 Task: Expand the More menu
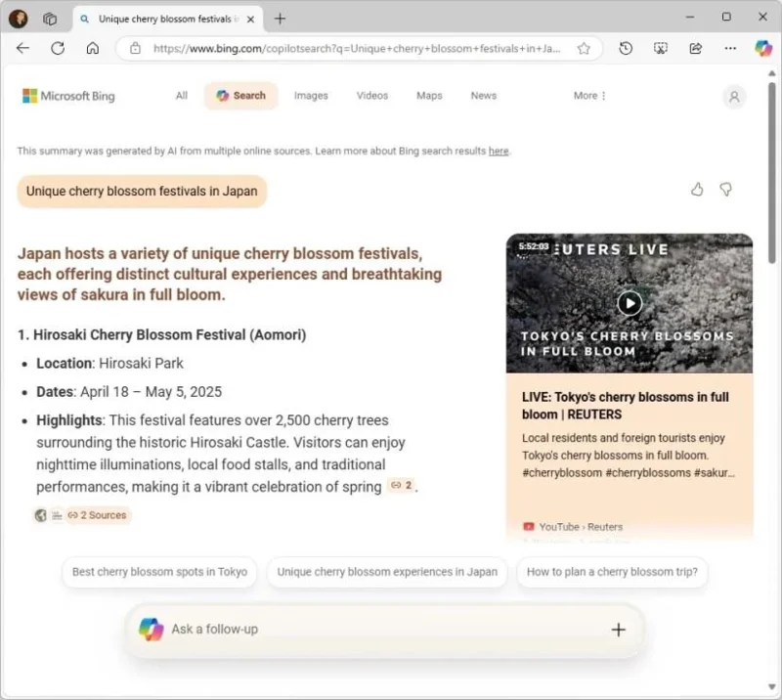coord(589,95)
